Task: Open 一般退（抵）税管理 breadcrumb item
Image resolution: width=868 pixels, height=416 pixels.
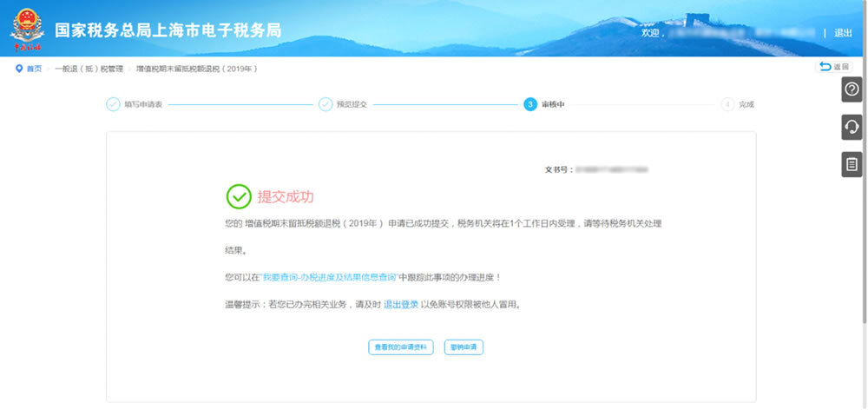Action: pos(89,69)
